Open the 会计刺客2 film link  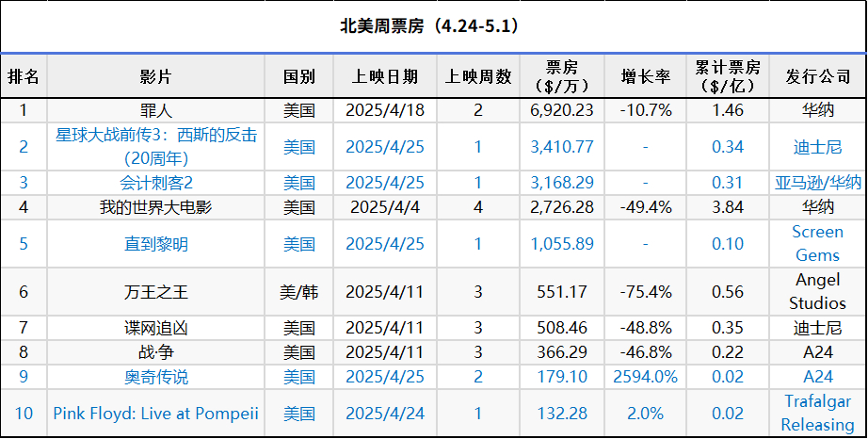pyautogui.click(x=156, y=183)
